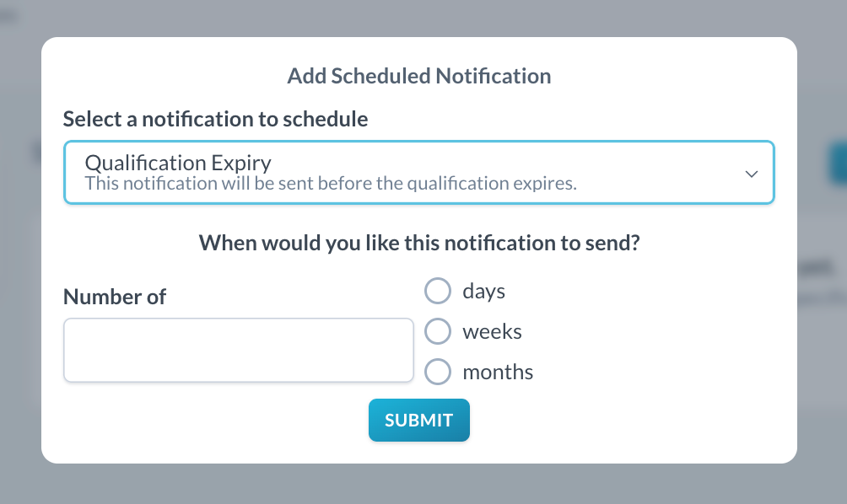Click the "When would you like this notification" heading

[418, 244]
